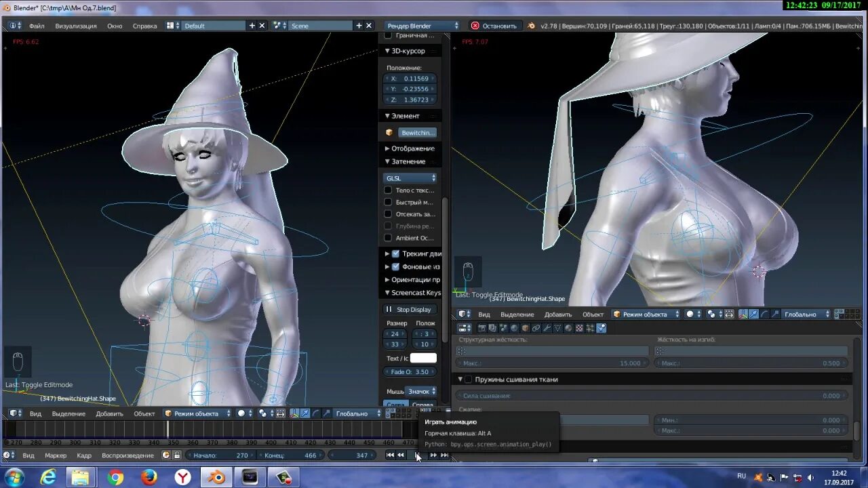868x488 pixels.
Task: Open 'Глобально' orientation dropdown in right viewport
Action: click(807, 314)
